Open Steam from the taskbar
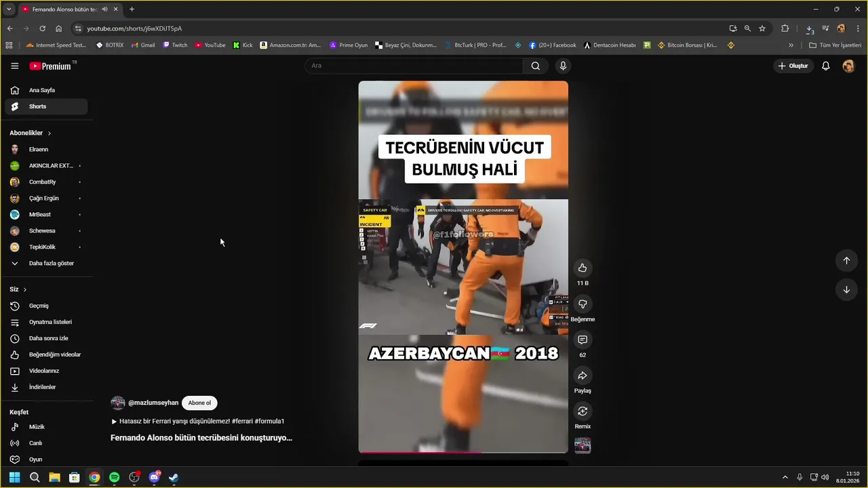 pos(174,477)
